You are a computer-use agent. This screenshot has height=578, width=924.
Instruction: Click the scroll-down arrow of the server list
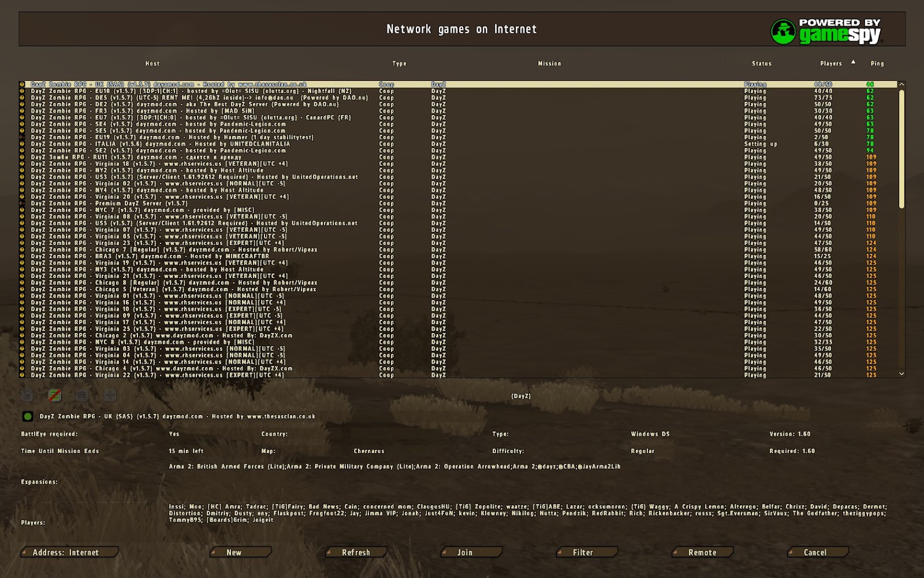pos(901,374)
